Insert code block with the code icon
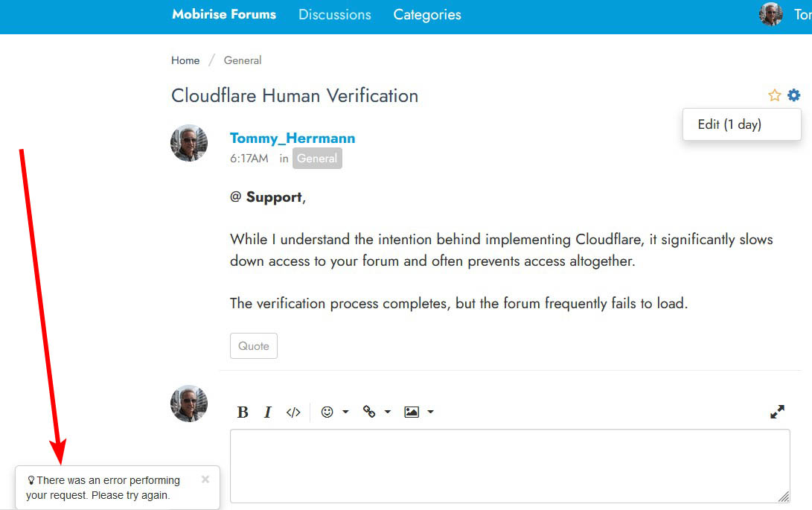This screenshot has height=510, width=812. 293,412
